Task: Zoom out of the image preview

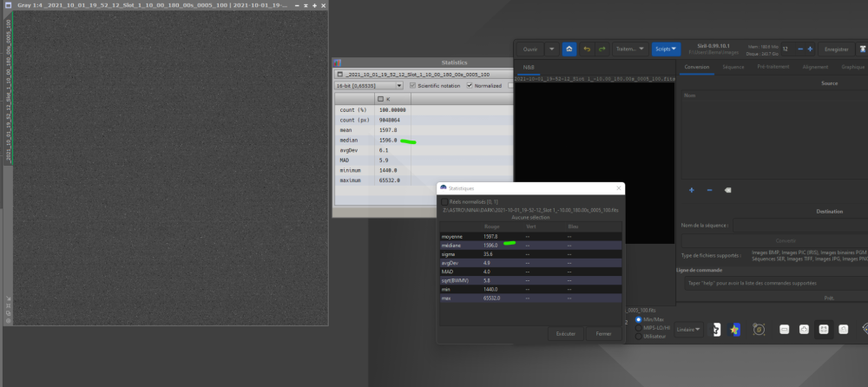Action: [784, 330]
